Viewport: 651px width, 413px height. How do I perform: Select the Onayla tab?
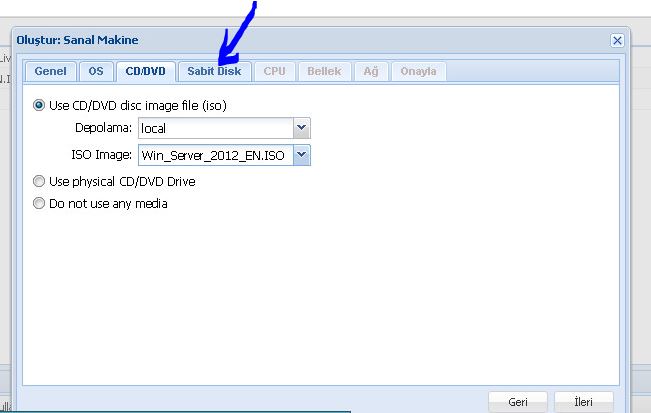pos(418,72)
